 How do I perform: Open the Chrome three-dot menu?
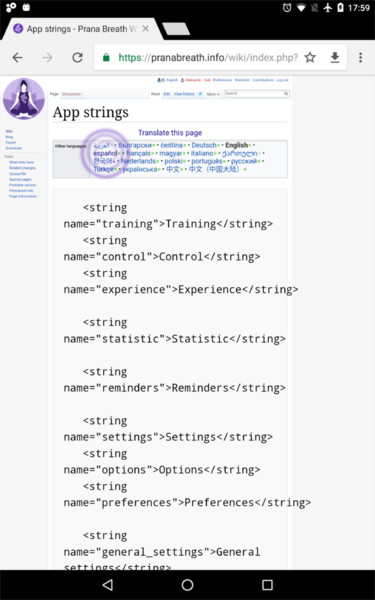click(360, 58)
